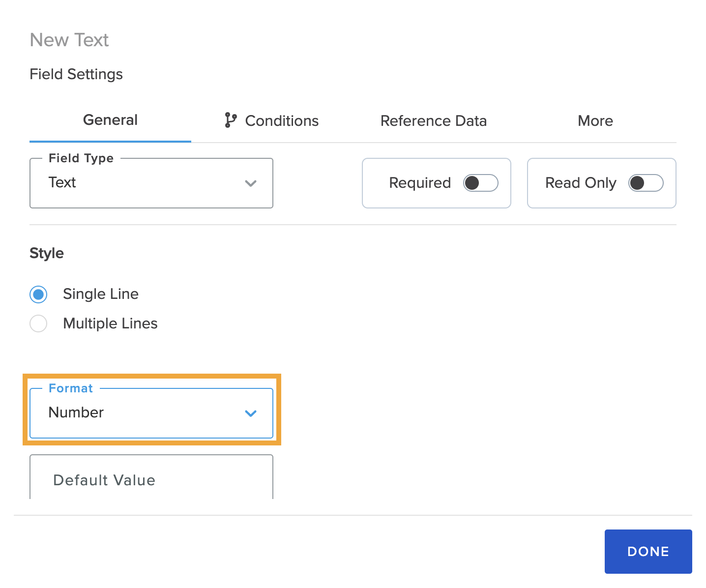706x588 pixels.
Task: Select the Multiple Lines radio button
Action: pyautogui.click(x=38, y=323)
